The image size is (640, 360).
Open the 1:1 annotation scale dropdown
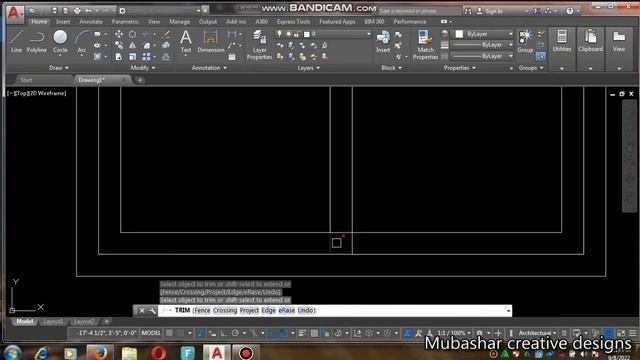(x=454, y=333)
